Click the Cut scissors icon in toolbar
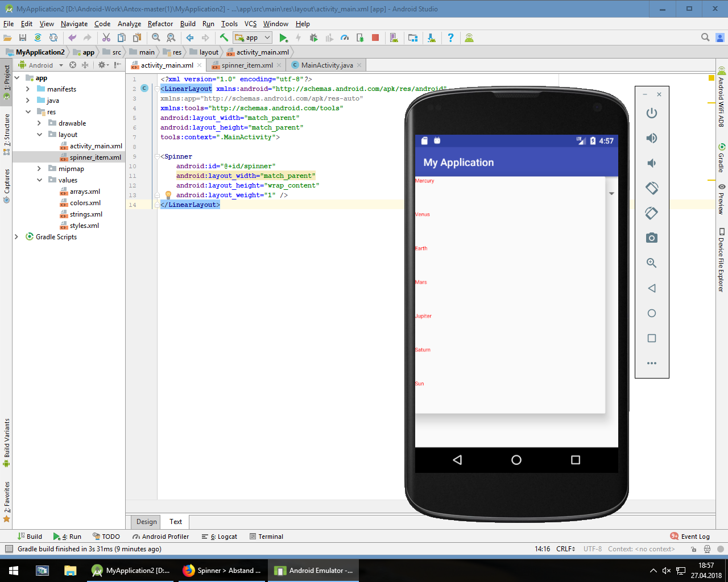This screenshot has height=582, width=728. [x=106, y=38]
